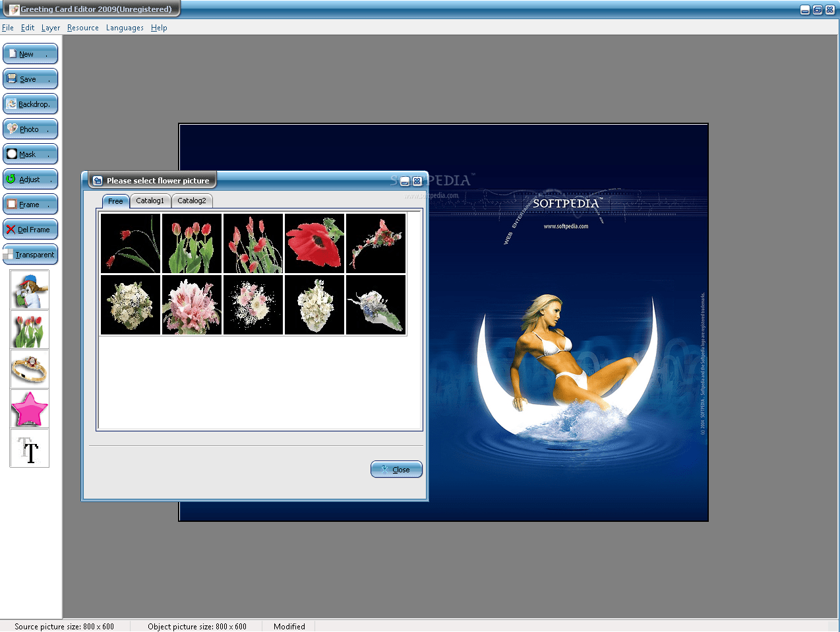Click the gold ring sidebar icon
The image size is (840, 632).
coord(29,368)
